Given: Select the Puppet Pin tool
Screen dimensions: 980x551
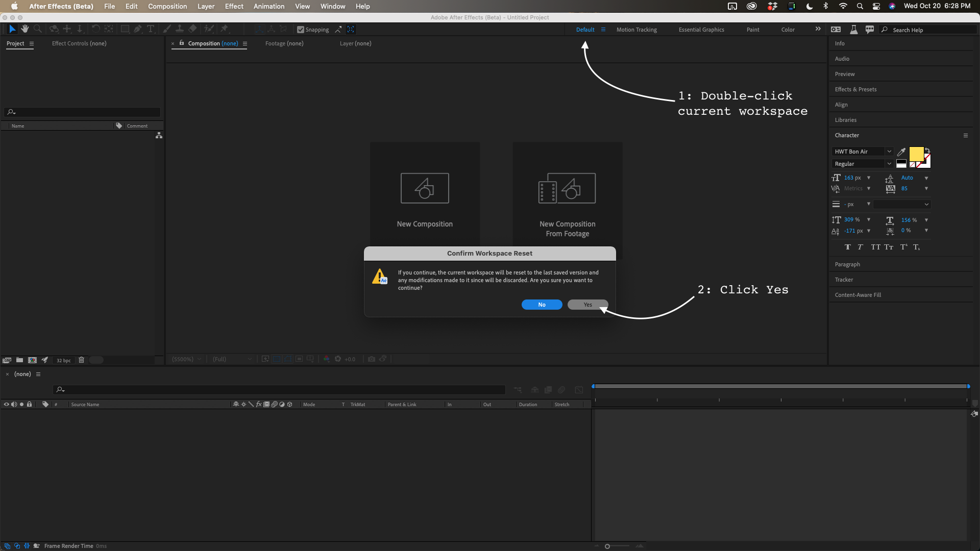Looking at the screenshot, I should pos(225,29).
